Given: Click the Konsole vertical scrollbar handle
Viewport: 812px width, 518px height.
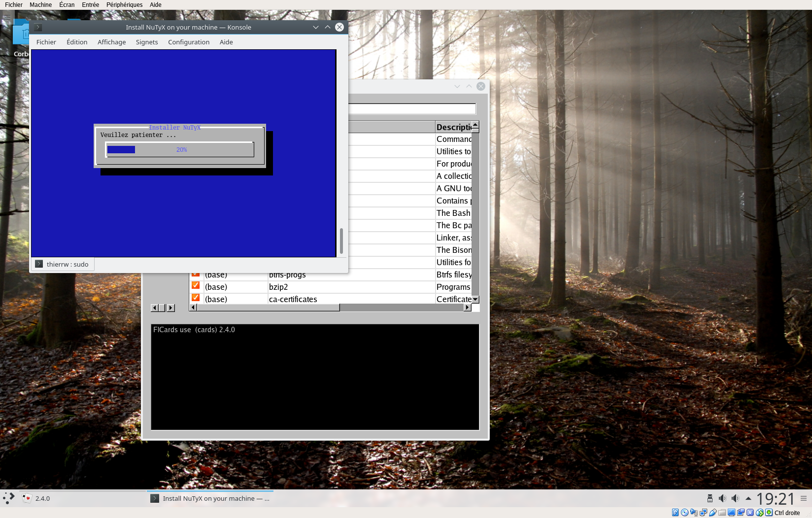Looking at the screenshot, I should coord(341,241).
